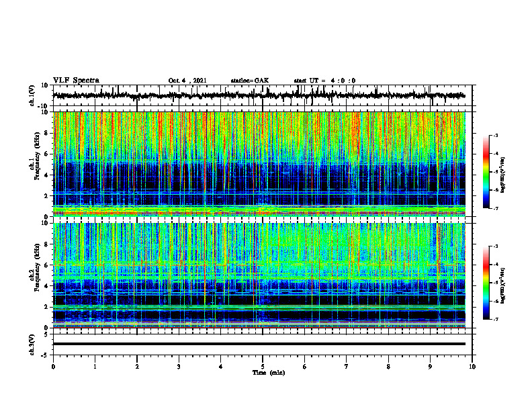
Task: Click the "-3" label on ch.1 color bar
Action: click(494, 135)
